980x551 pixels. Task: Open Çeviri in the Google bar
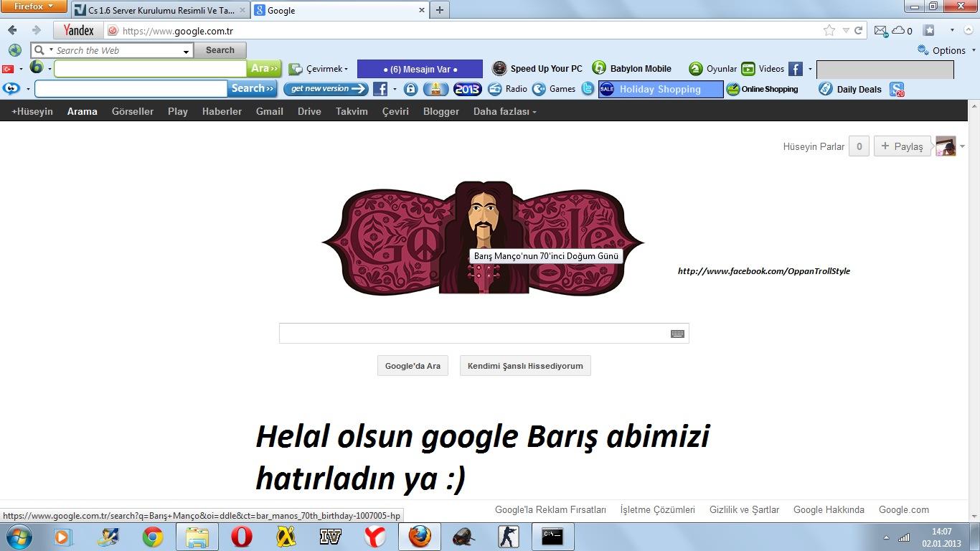tap(395, 111)
